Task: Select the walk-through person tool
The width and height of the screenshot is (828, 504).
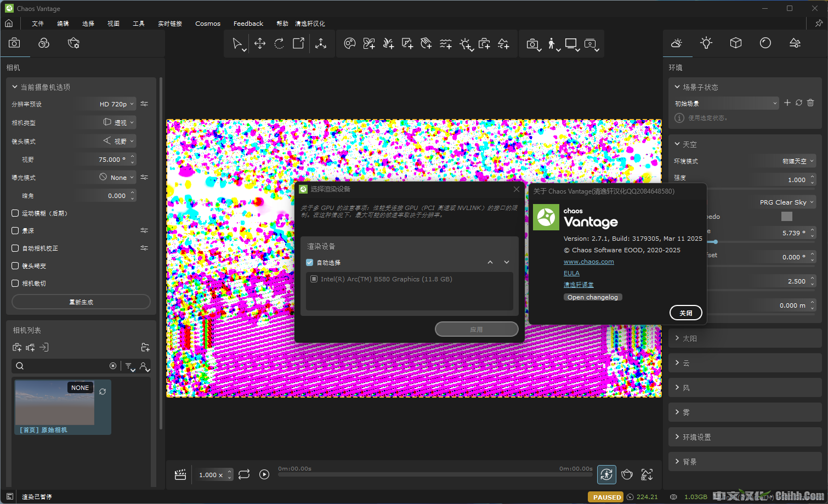Action: coord(552,43)
